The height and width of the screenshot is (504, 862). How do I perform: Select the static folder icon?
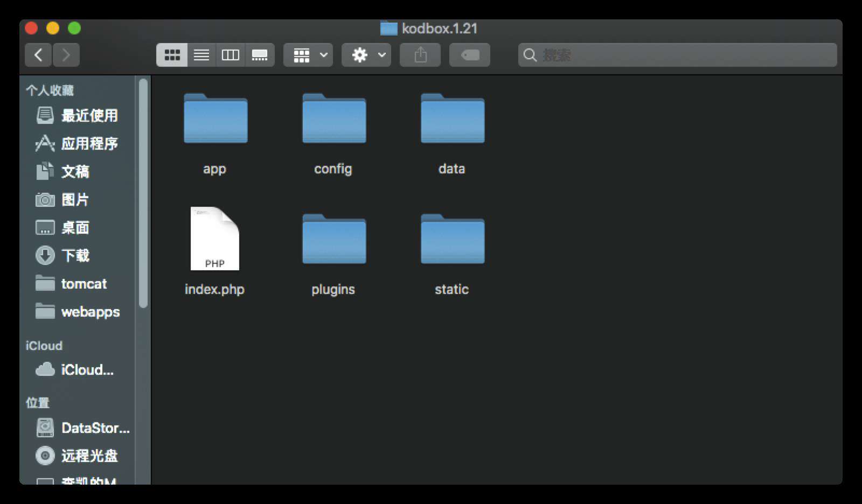point(453,239)
